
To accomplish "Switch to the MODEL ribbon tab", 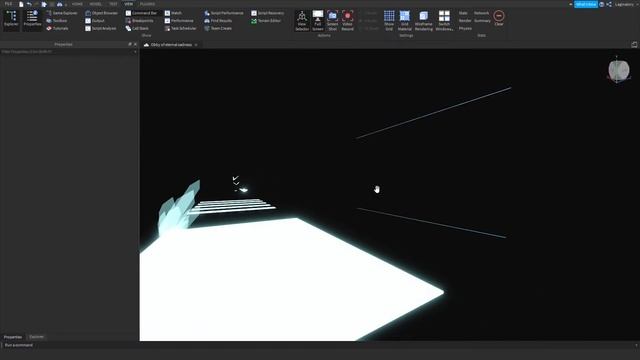I will click(x=96, y=4).
